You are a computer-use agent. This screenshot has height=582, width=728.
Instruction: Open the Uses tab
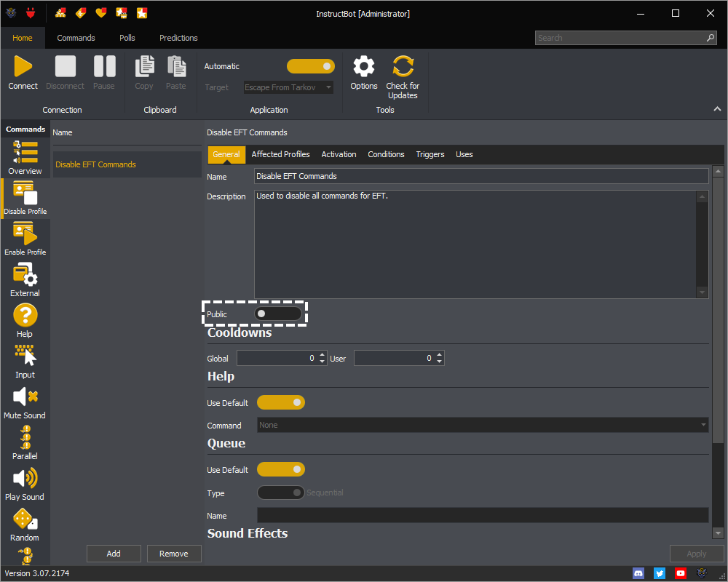tap(464, 154)
